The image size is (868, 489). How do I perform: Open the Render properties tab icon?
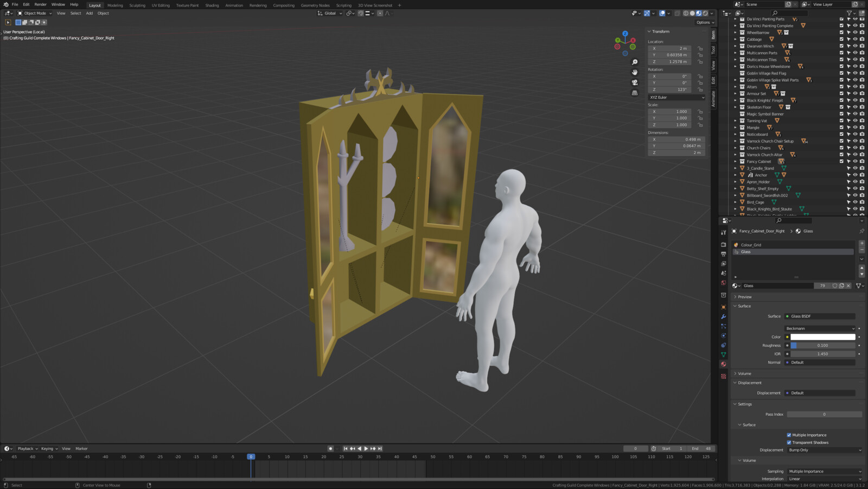(x=723, y=245)
